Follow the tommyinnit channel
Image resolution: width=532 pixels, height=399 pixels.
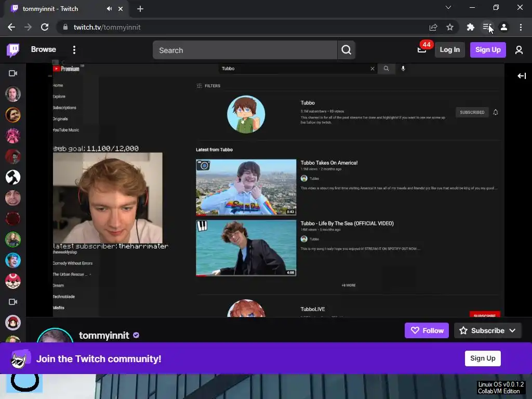coord(427,330)
